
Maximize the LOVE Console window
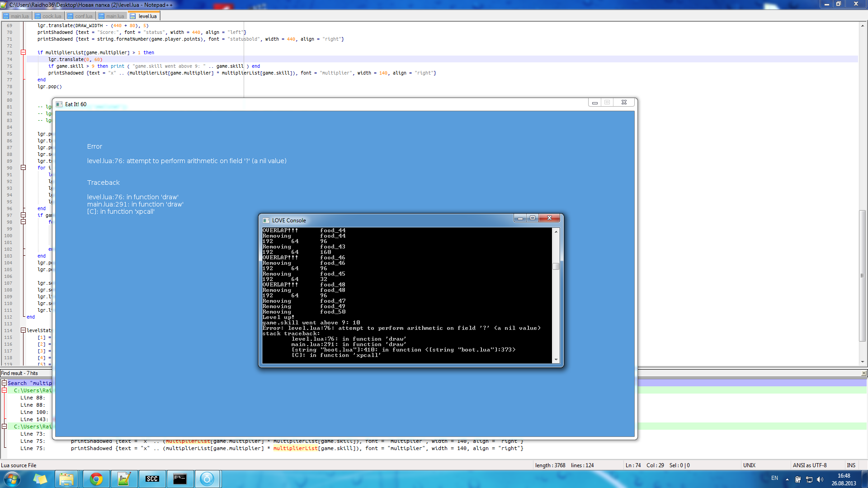pyautogui.click(x=533, y=218)
